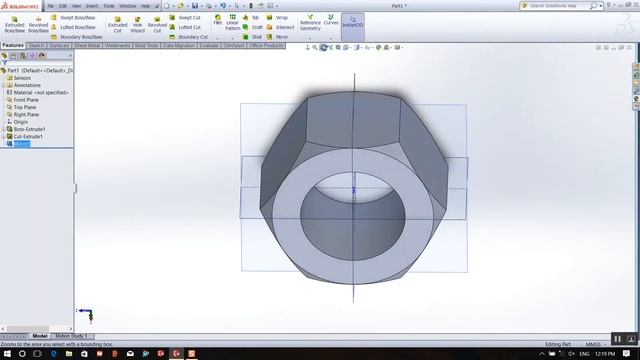
Task: Switch to the Weldments tab
Action: [x=118, y=45]
